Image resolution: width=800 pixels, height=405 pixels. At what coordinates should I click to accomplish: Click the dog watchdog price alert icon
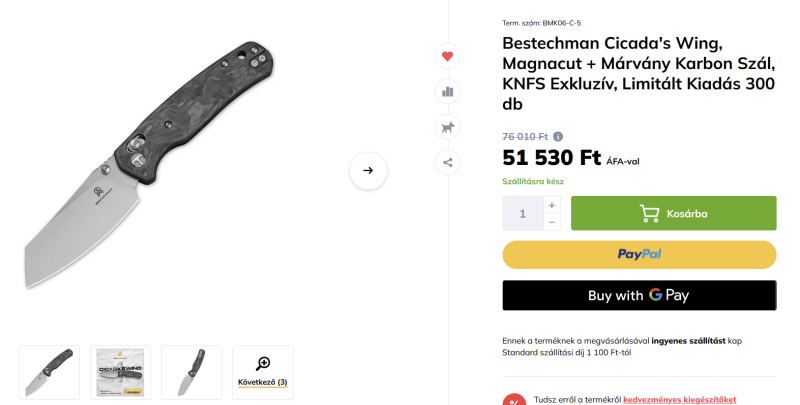447,127
